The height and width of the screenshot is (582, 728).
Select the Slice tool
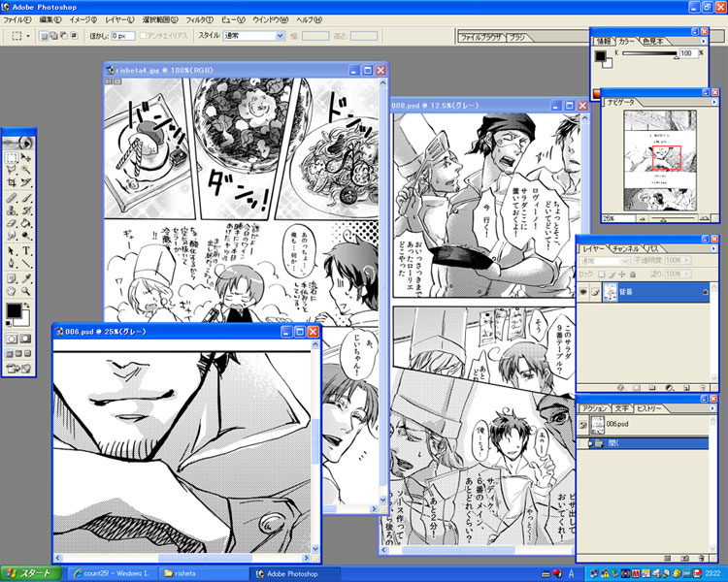point(26,182)
